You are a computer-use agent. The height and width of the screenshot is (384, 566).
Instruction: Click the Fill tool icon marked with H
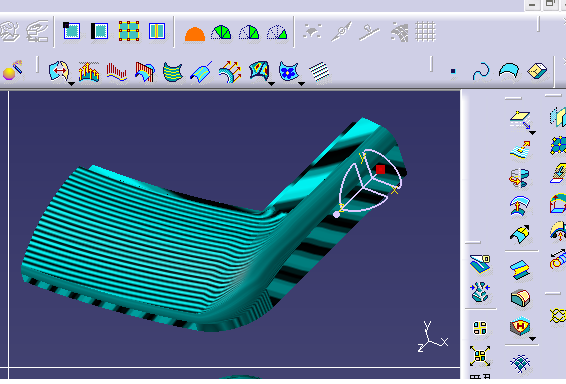[520, 326]
